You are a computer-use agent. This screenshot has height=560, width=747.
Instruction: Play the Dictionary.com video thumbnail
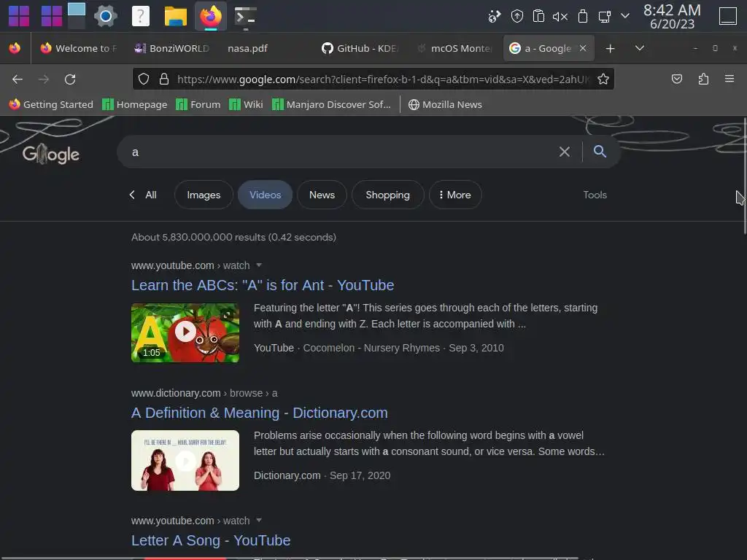[185, 461]
